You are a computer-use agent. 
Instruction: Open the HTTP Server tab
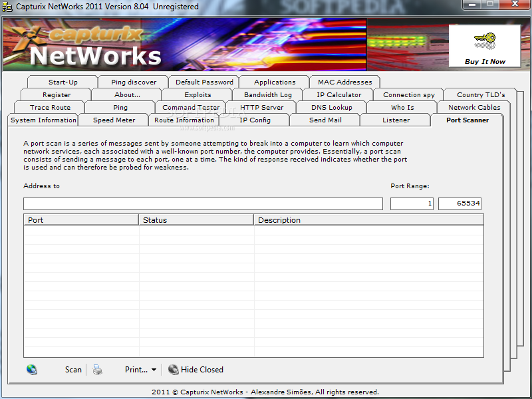[x=261, y=107]
